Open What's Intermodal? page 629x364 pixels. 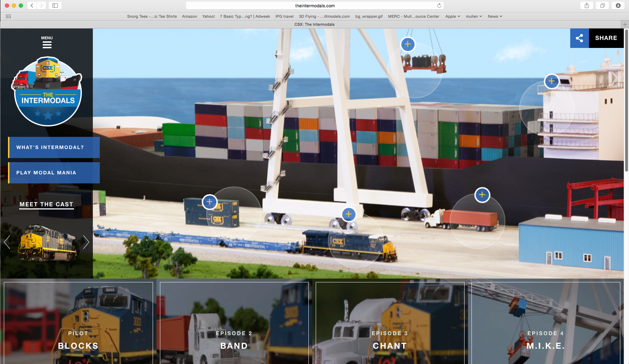[54, 147]
